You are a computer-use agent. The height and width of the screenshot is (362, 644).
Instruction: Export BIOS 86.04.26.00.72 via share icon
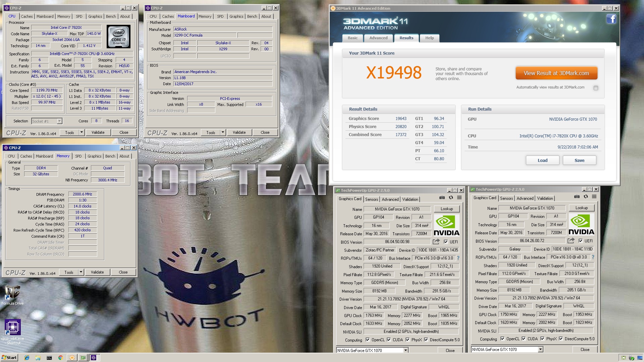pos(571,241)
